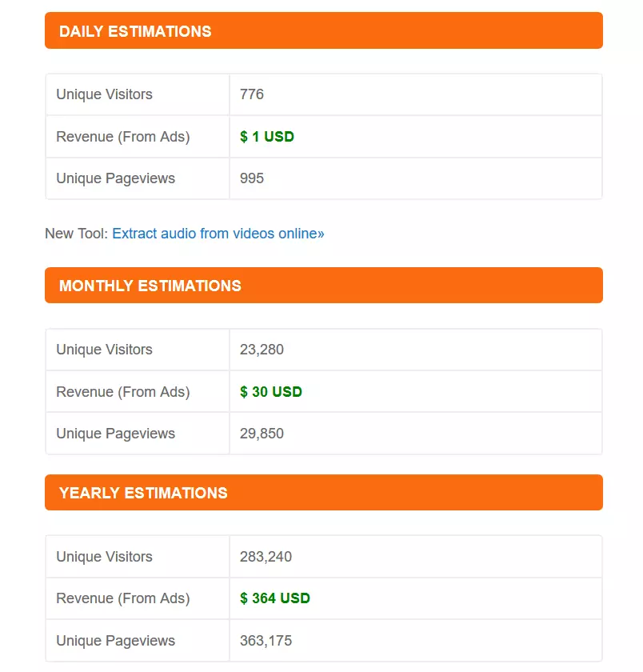Click the monthly unique pageviews value 29,850

262,434
